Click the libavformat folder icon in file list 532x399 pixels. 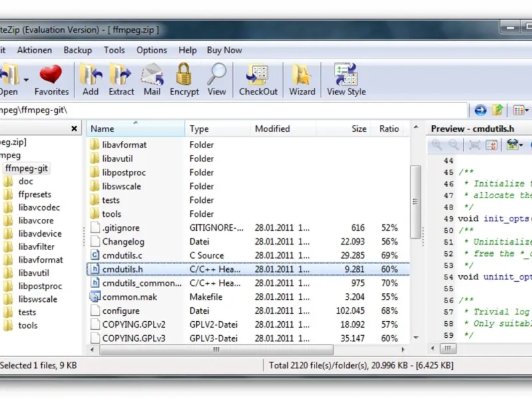[x=94, y=145]
